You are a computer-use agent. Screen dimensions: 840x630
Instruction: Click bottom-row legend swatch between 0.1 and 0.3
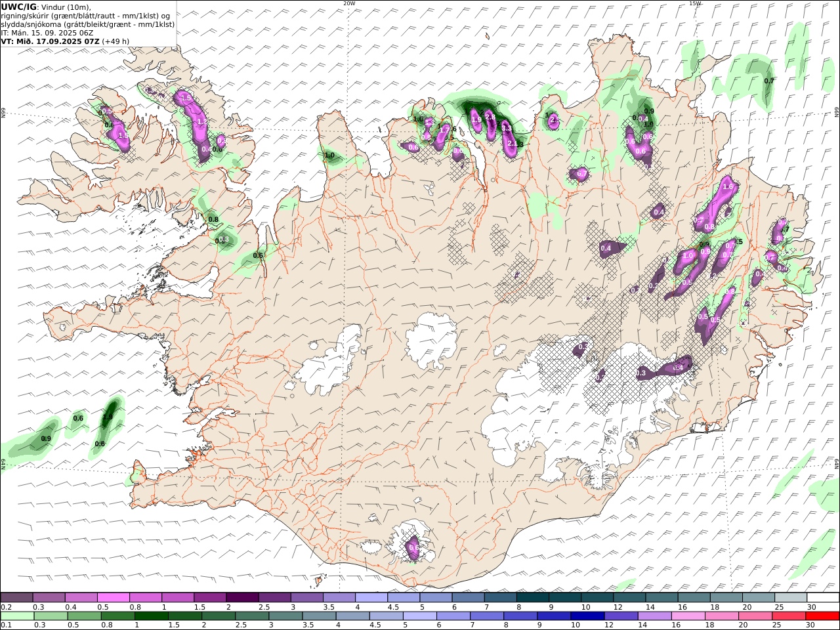[17, 616]
